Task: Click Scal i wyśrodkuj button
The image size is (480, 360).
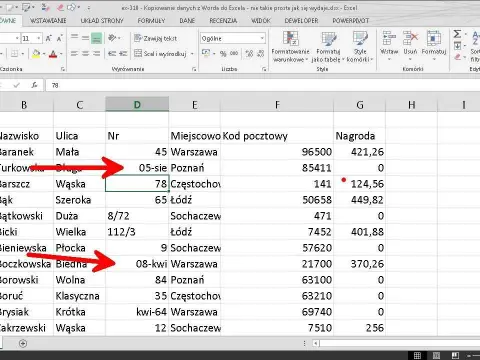Action: click(x=161, y=53)
